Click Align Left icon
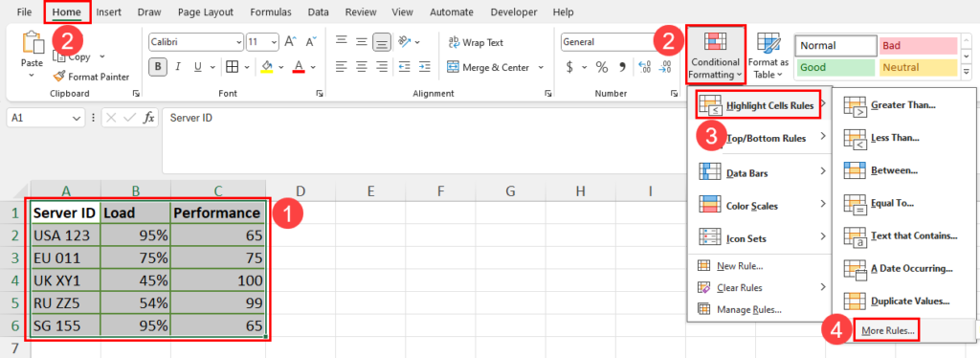The image size is (980, 358). point(342,66)
